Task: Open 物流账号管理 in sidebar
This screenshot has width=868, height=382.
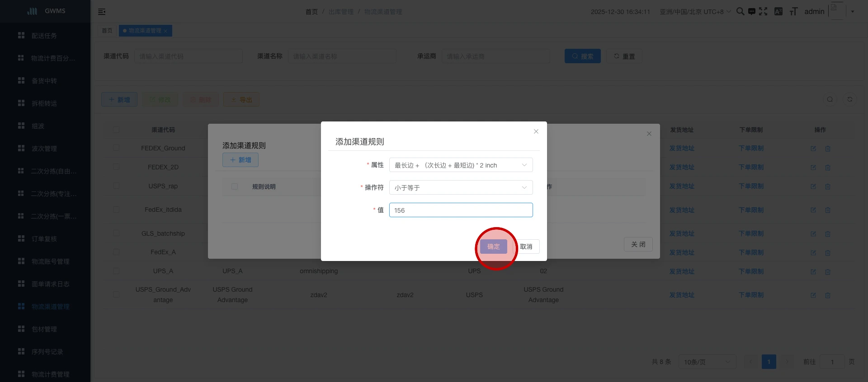Action: (x=51, y=261)
